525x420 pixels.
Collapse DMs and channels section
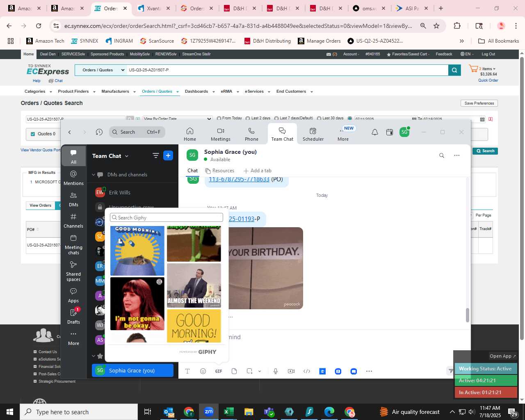coord(94,175)
